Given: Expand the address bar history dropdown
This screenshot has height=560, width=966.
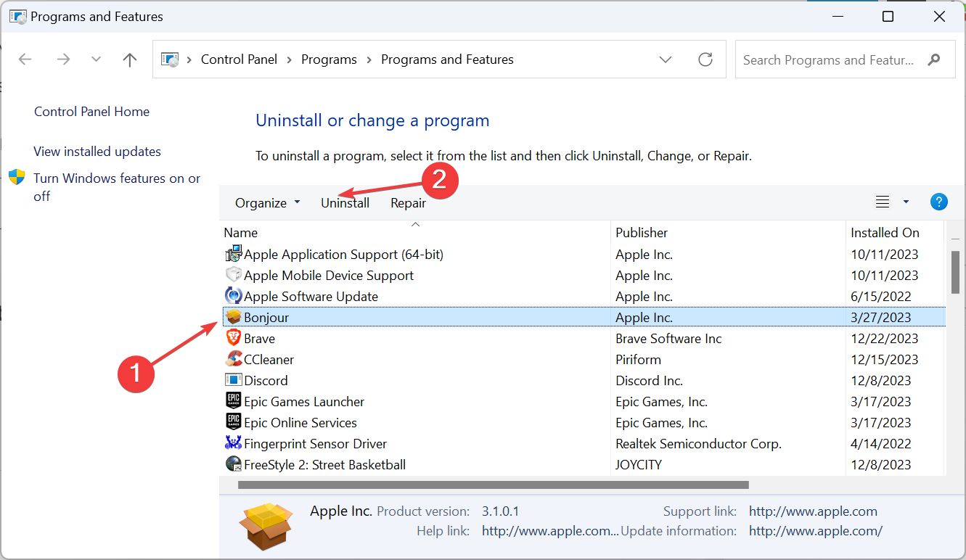Looking at the screenshot, I should 666,59.
